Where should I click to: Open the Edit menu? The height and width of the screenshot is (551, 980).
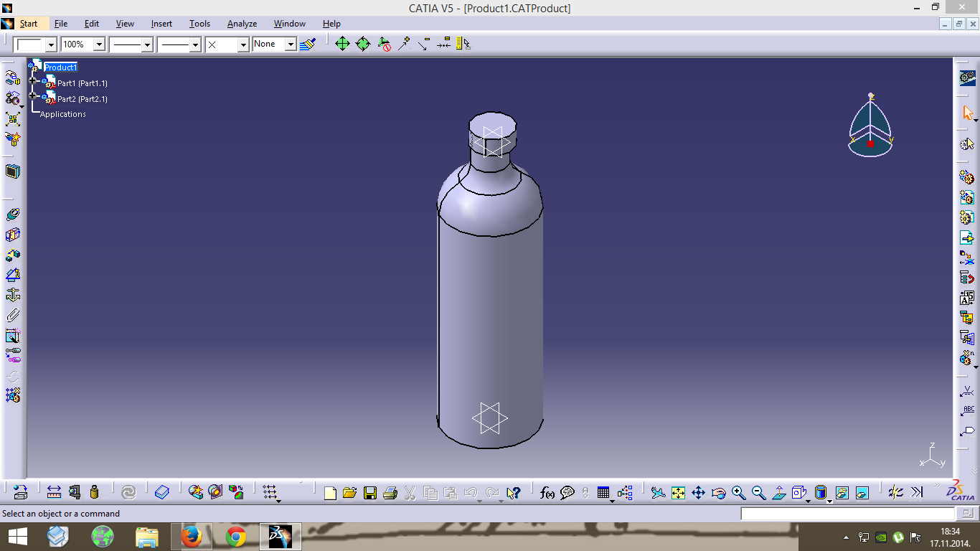92,24
